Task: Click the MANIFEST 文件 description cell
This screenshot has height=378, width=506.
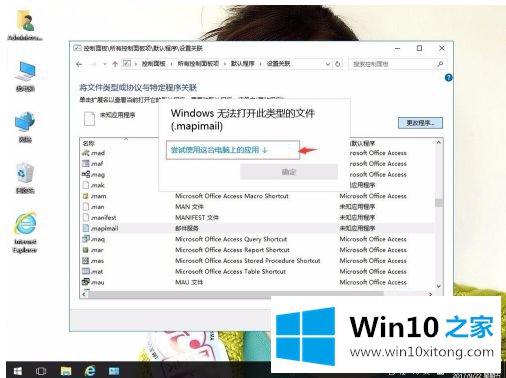Action: pos(197,218)
